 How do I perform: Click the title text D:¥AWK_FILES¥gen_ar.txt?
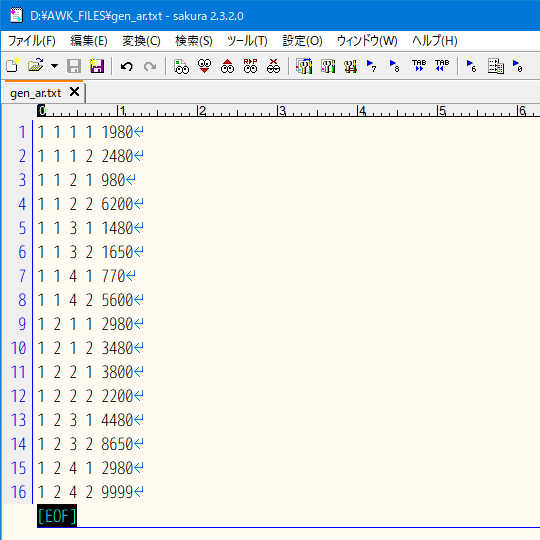tap(96, 16)
